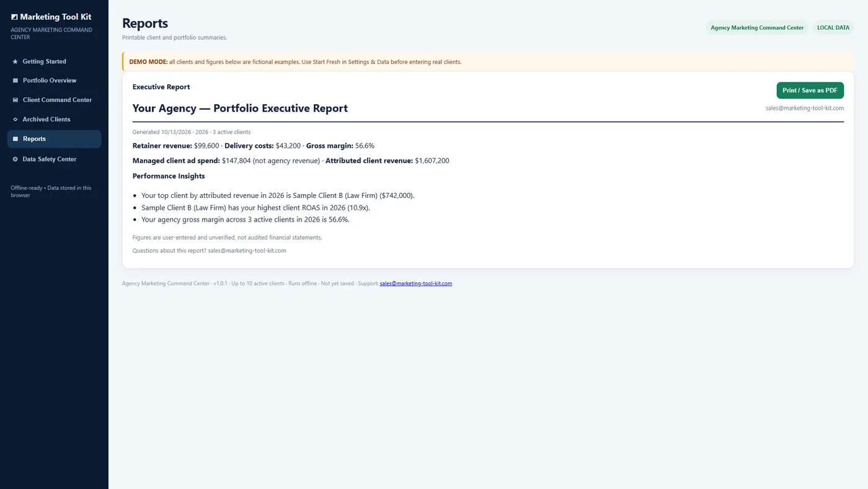Click the Executive Report label
Viewport: 868px width, 489px height.
(161, 87)
